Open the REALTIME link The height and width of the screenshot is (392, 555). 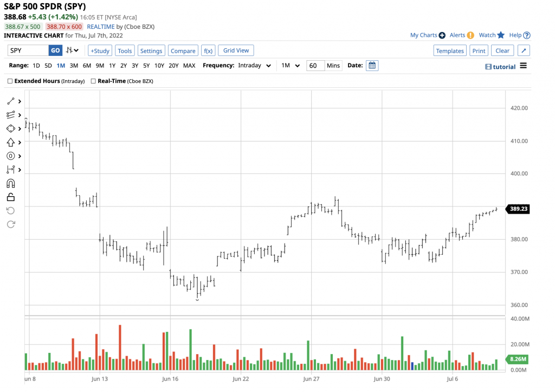tap(101, 27)
